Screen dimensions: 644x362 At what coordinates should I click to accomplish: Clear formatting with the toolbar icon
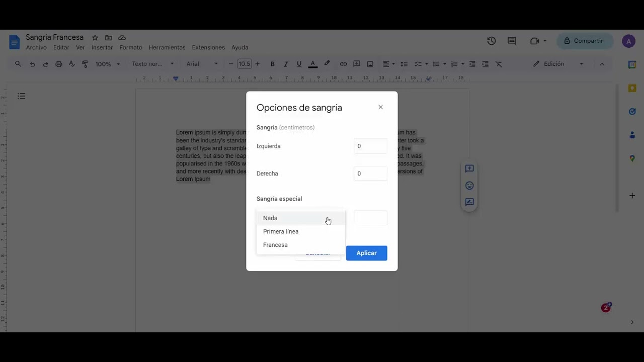click(x=499, y=64)
